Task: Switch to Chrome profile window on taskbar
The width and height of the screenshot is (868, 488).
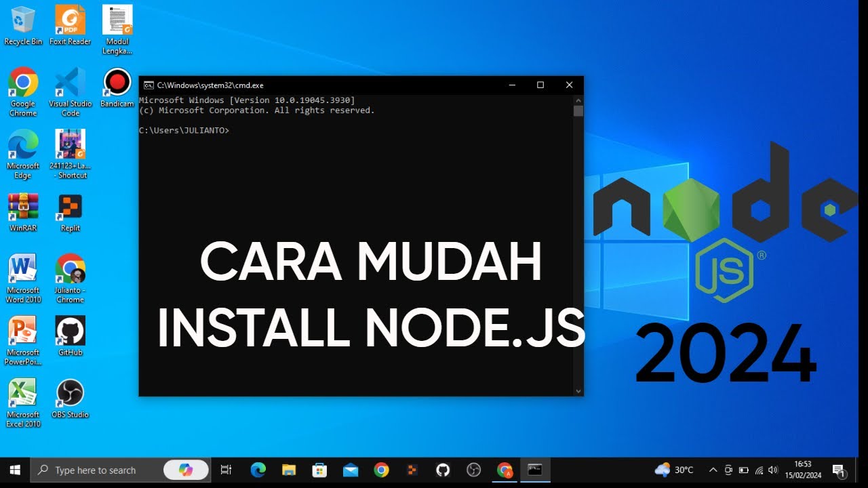Action: click(x=505, y=470)
